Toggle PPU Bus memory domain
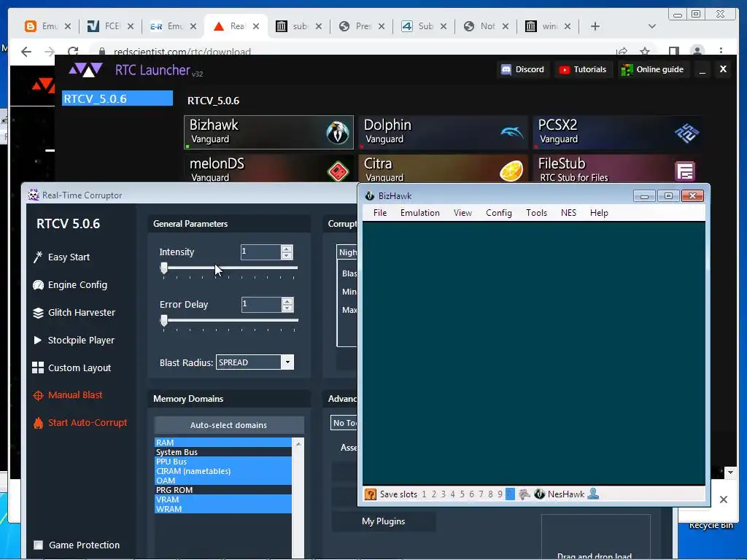The image size is (747, 560). pyautogui.click(x=223, y=462)
